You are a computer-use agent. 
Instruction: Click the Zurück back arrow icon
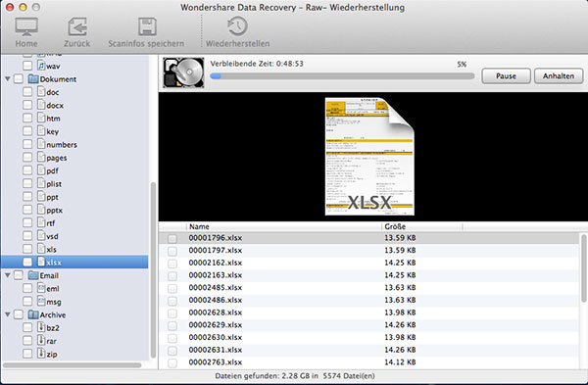tap(77, 26)
